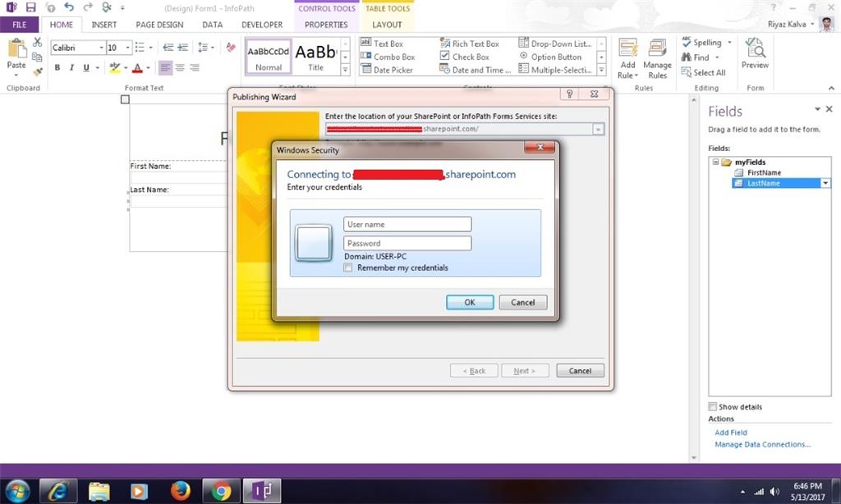
Task: Select the FirstName field in tree
Action: [x=763, y=172]
